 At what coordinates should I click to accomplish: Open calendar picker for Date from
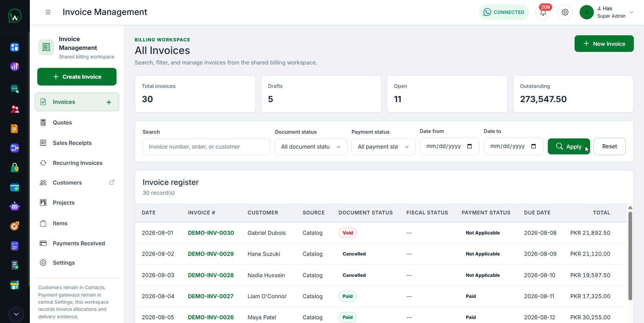coord(470,146)
